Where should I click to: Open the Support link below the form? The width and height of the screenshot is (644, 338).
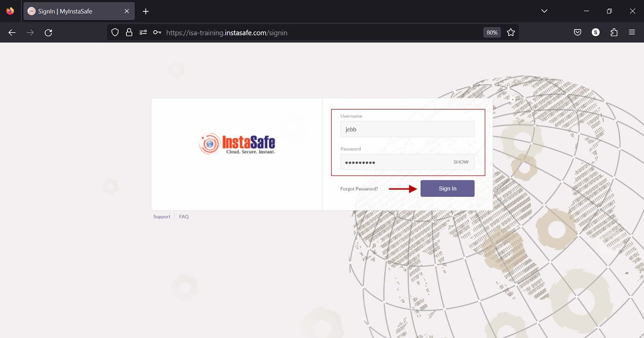[x=161, y=217]
